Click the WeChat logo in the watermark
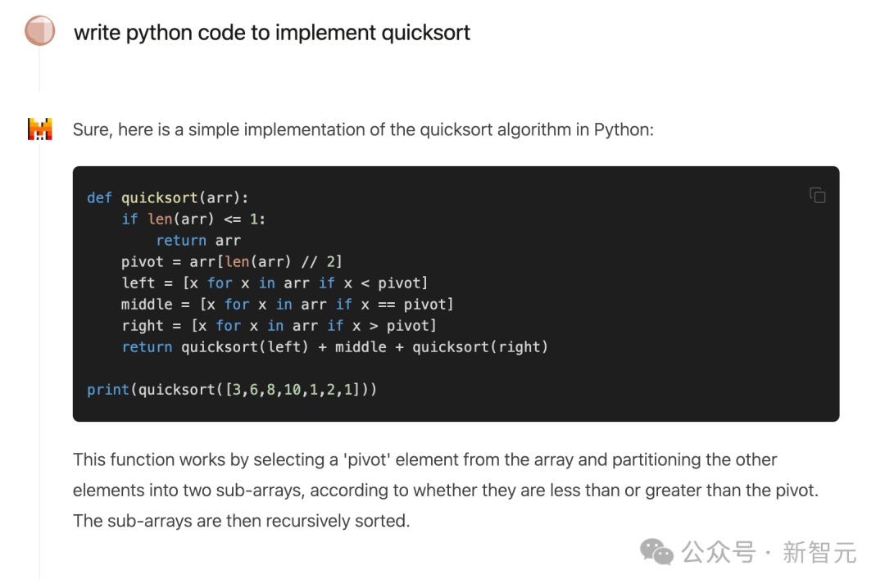The height and width of the screenshot is (588, 885). point(656,551)
